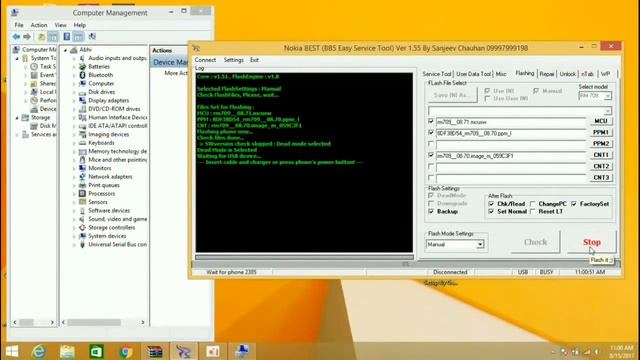640x360 pixels.
Task: Click the PPM2 file browse button
Action: [601, 144]
